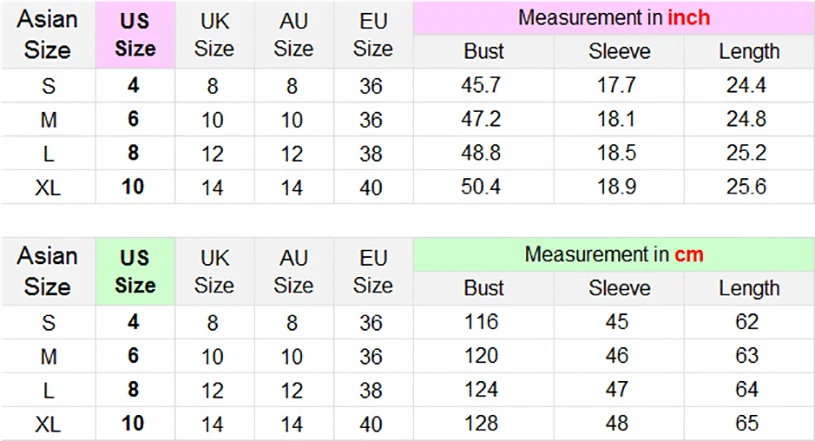Click the green US Size header cell
Viewport: 815px width, 441px height.
pyautogui.click(x=135, y=271)
